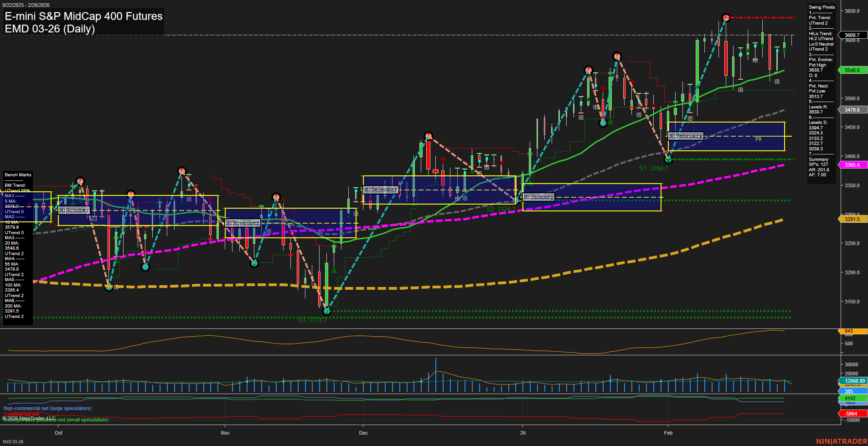Select the EMD 03-26 chart tab
The width and height of the screenshot is (868, 446).
14,441
